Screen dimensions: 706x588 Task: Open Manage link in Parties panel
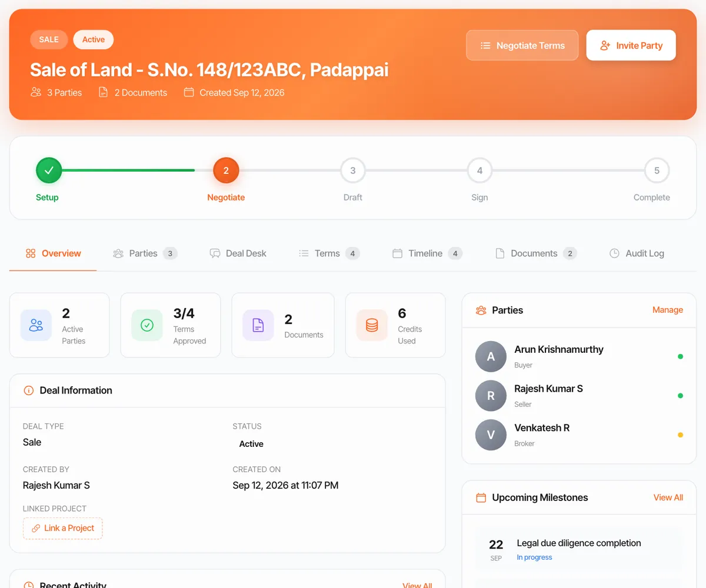click(x=668, y=310)
